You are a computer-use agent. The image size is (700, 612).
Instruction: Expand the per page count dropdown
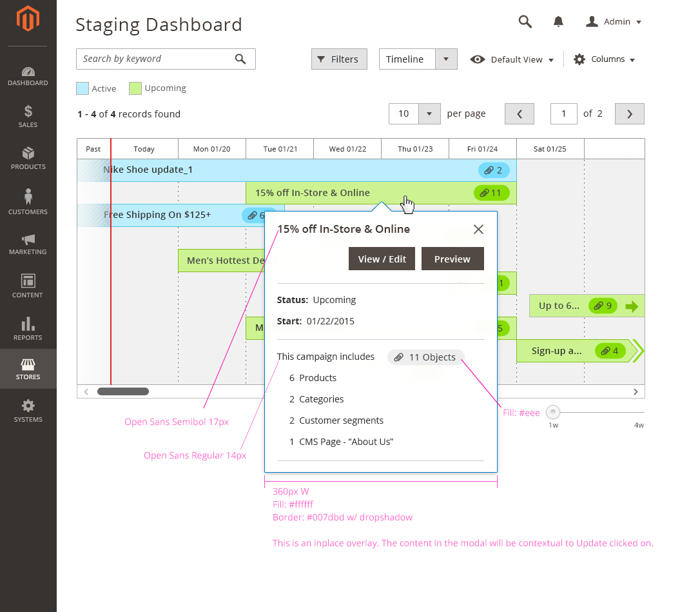429,114
